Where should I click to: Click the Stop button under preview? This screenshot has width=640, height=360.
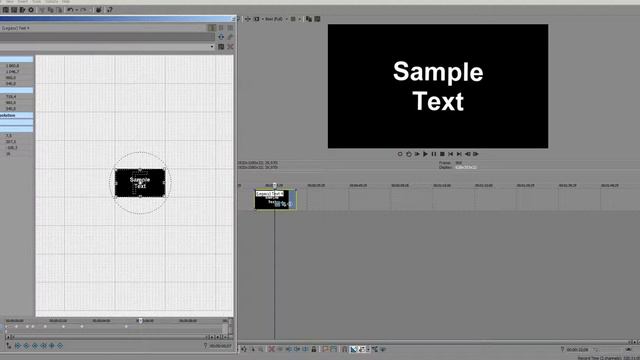442,154
